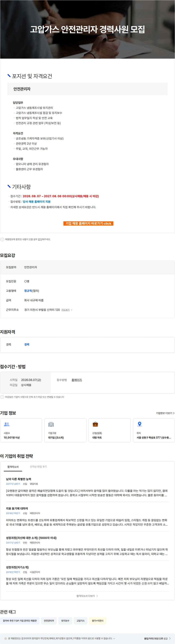The image size is (175, 644).
Task: Click 불법/허위/과장/오류 신고 report link
Action: (x=156, y=639)
